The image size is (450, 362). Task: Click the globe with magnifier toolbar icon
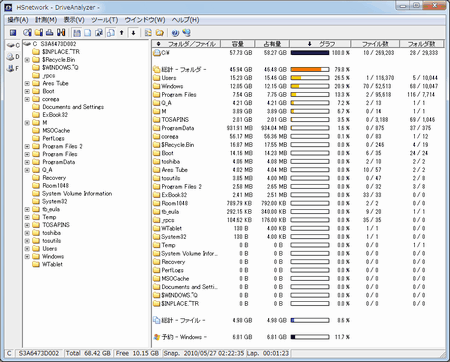tap(27, 33)
